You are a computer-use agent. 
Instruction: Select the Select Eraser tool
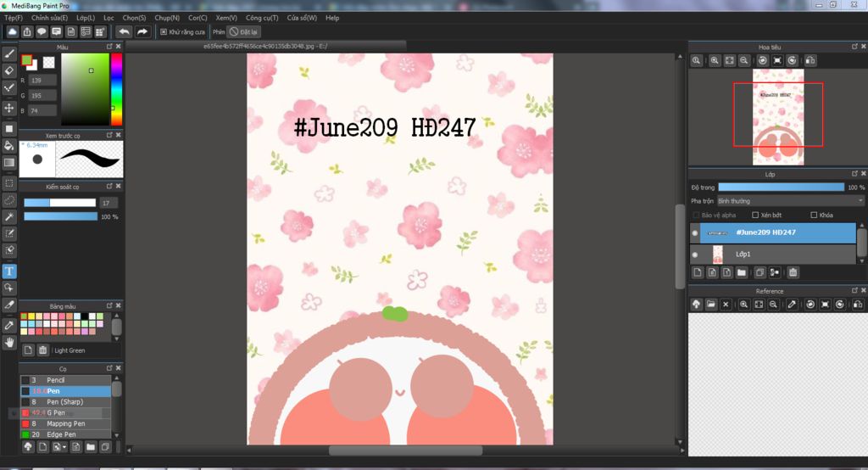click(x=8, y=250)
